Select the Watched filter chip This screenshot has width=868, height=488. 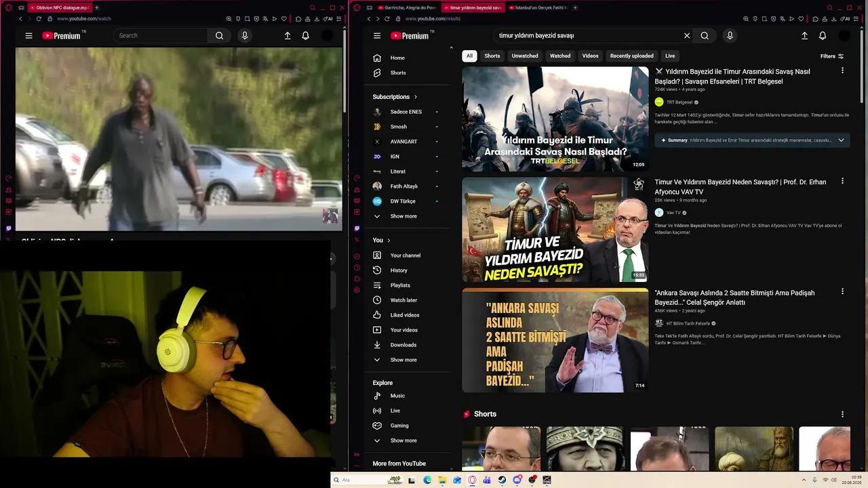coord(560,56)
